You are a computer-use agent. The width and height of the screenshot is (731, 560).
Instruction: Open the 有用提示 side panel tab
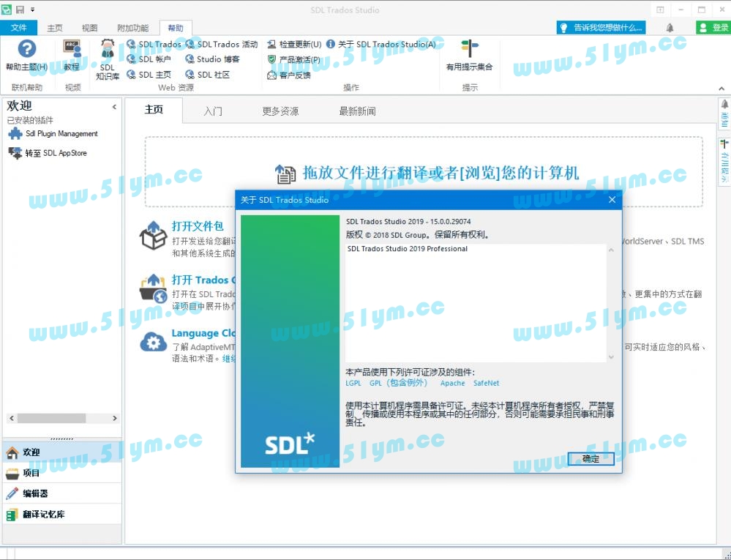pos(724,161)
